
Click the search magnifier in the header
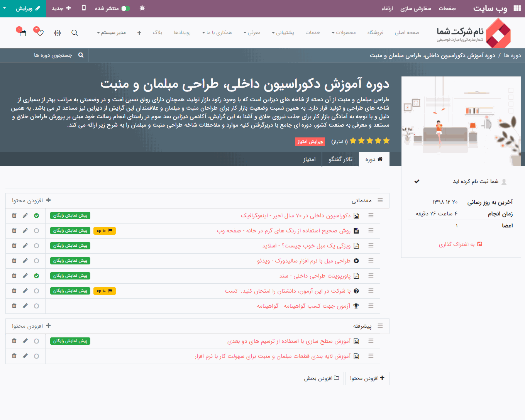tap(75, 33)
